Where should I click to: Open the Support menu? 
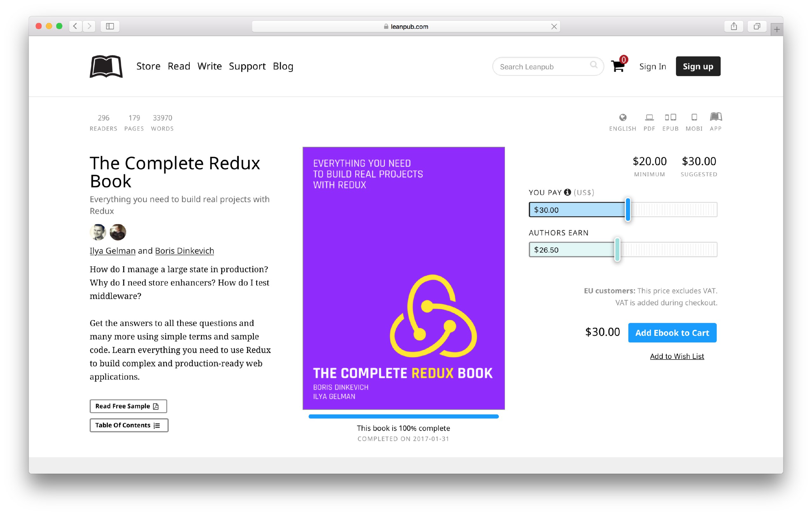point(247,66)
